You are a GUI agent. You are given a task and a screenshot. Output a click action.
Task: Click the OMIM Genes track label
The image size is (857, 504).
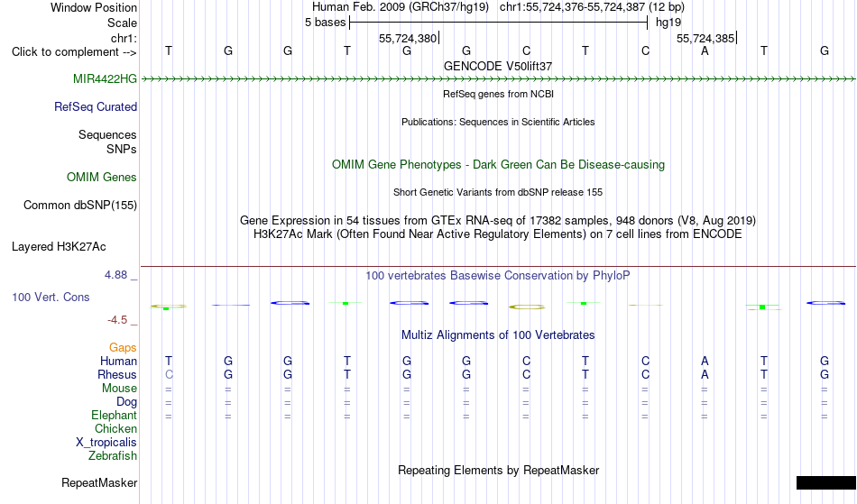(102, 177)
